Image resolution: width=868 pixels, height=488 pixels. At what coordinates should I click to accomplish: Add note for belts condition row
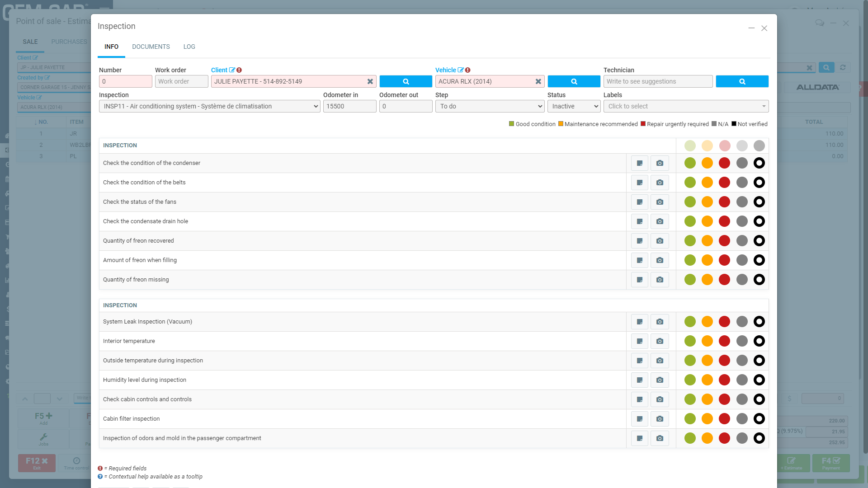(640, 183)
